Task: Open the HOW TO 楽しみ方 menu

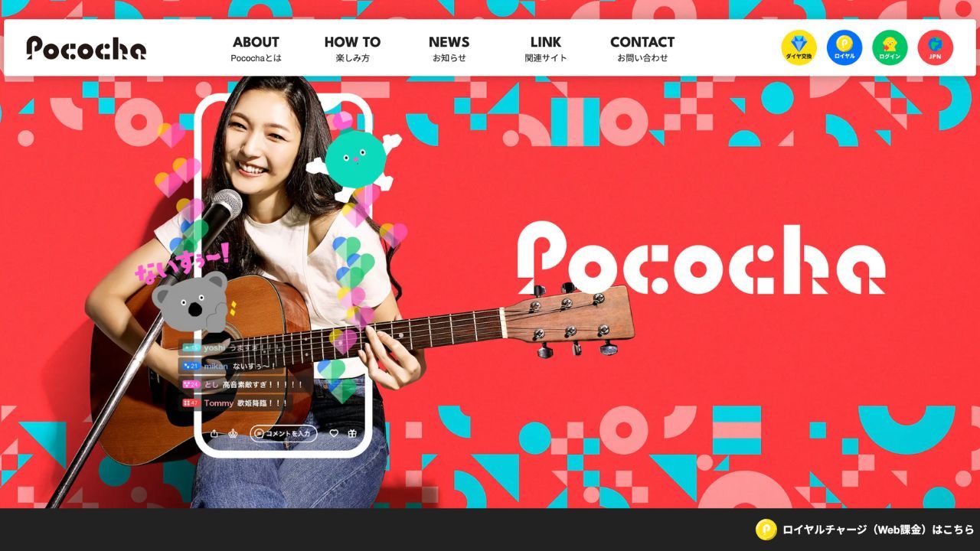Action: 352,48
